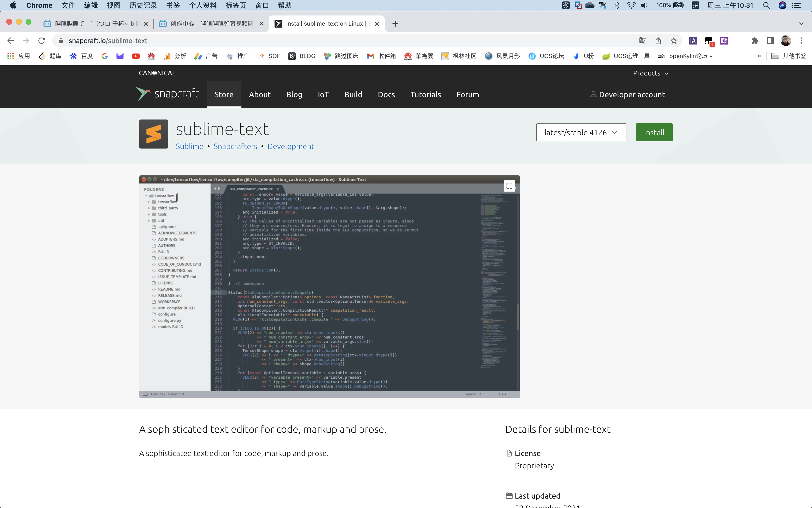The width and height of the screenshot is (812, 508).
Task: Click the sublime-text app logo
Action: 154,134
